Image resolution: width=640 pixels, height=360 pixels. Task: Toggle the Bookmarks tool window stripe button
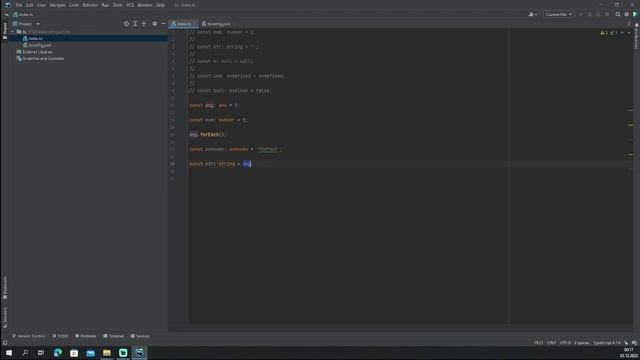[x=5, y=287]
